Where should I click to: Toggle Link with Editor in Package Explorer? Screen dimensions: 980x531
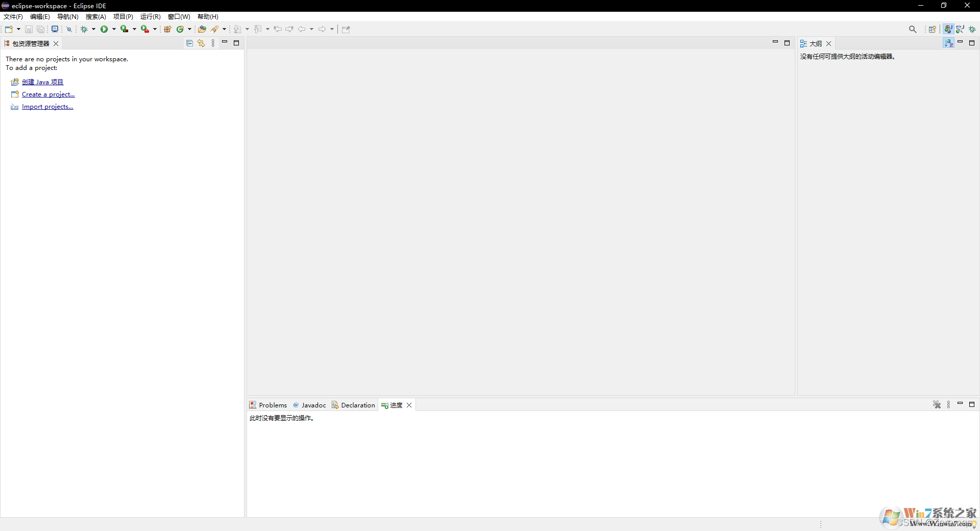click(201, 43)
